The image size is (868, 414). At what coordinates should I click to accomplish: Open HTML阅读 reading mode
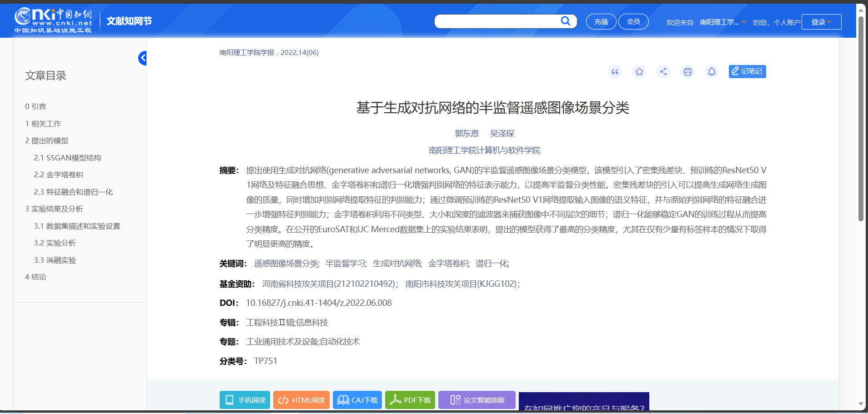pyautogui.click(x=301, y=400)
